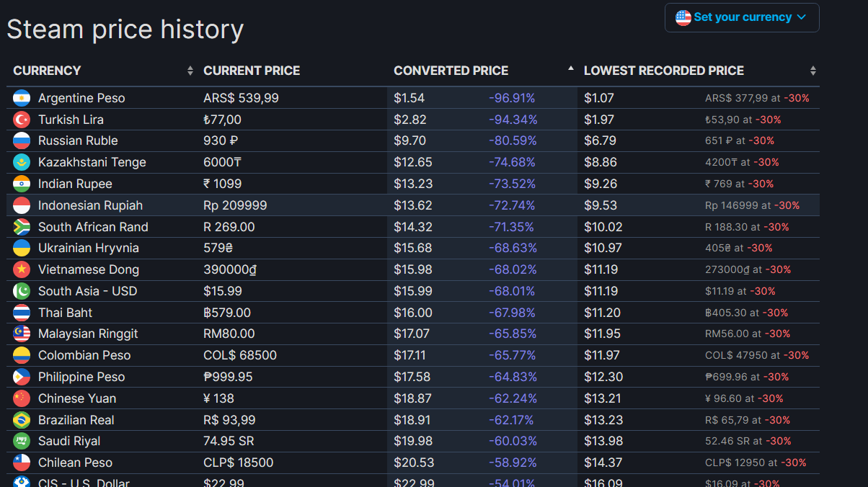Viewport: 868px width, 487px height.
Task: Click the US flag in currency selector
Action: [x=683, y=17]
